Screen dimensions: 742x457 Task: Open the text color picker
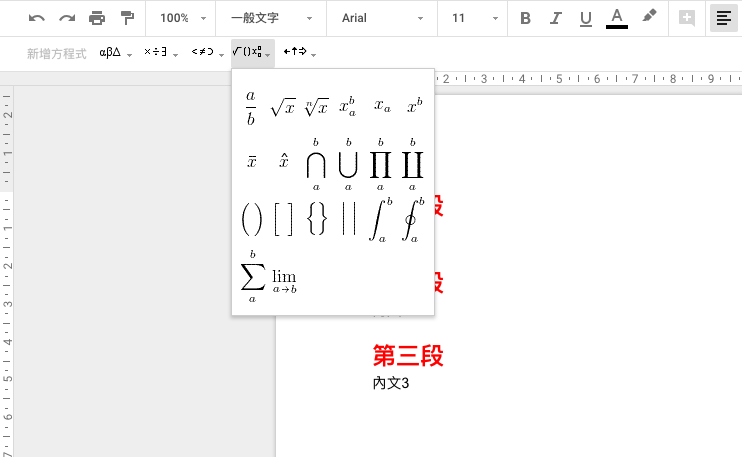tap(617, 18)
